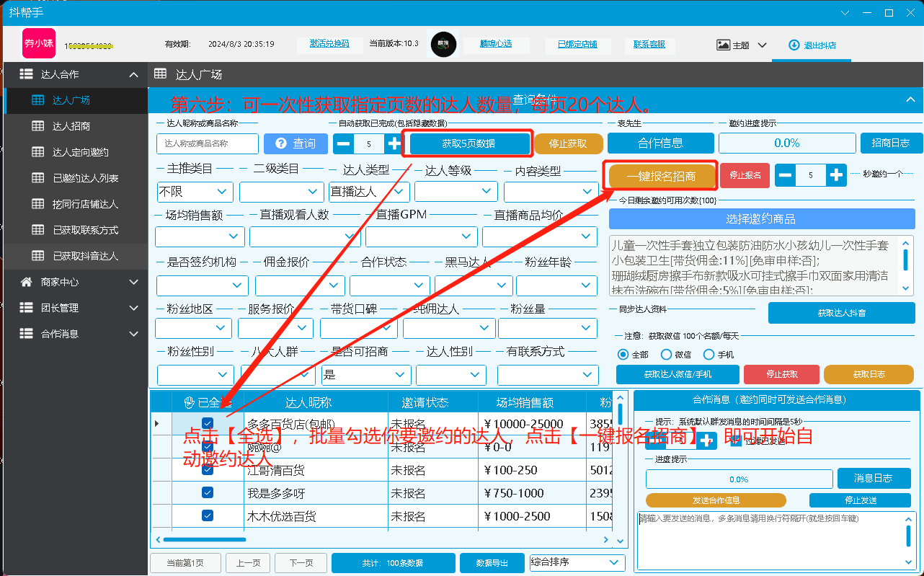The image size is (924, 576).
Task: Uncheck the 江哥清百货 row checkbox
Action: pos(208,469)
